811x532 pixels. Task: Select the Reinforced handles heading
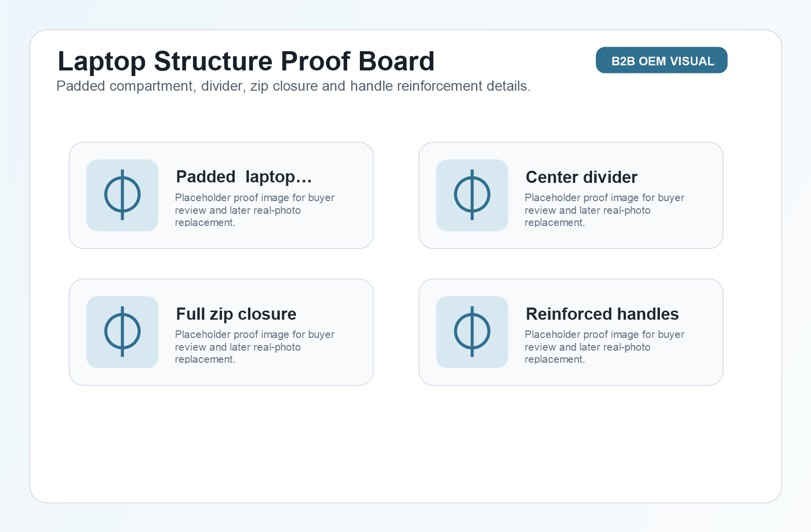[602, 314]
